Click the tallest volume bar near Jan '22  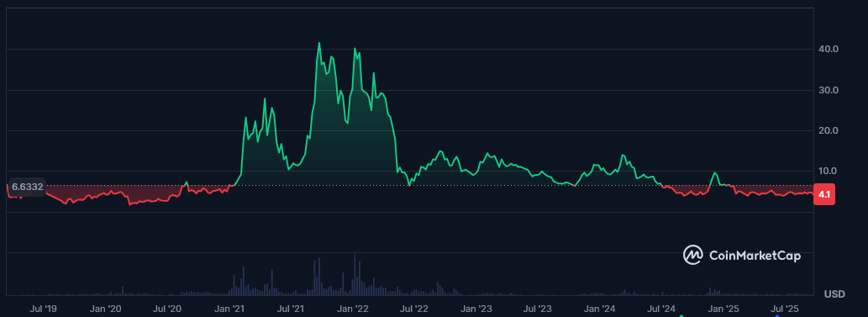pyautogui.click(x=355, y=275)
